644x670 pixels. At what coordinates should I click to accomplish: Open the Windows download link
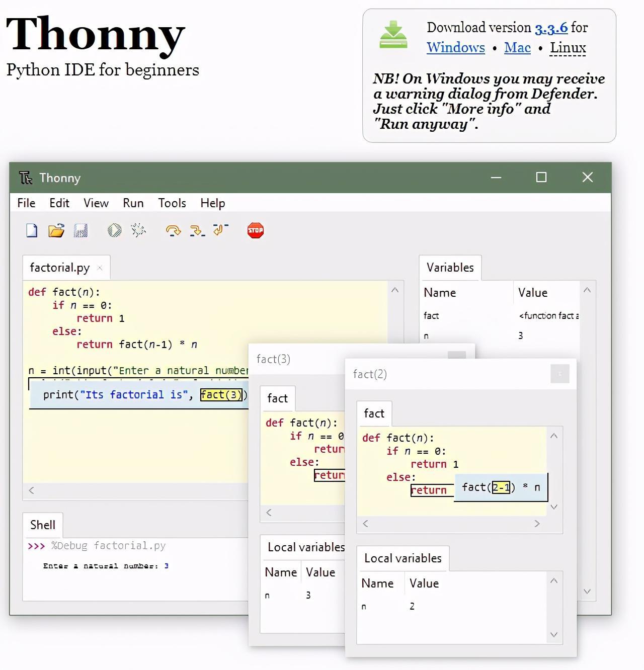456,48
